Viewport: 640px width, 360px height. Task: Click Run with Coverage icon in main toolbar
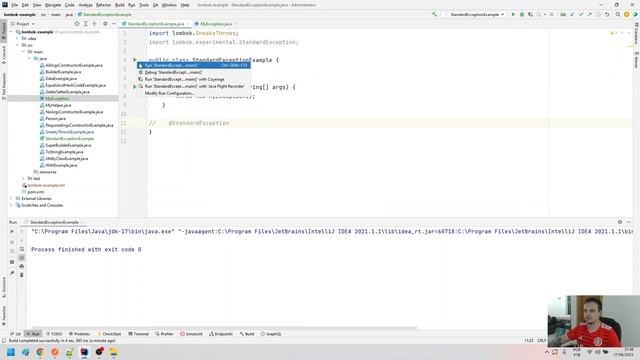click(x=530, y=14)
